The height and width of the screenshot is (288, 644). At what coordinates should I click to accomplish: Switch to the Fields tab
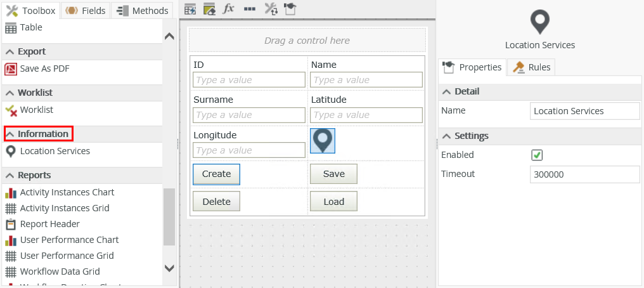coord(86,10)
